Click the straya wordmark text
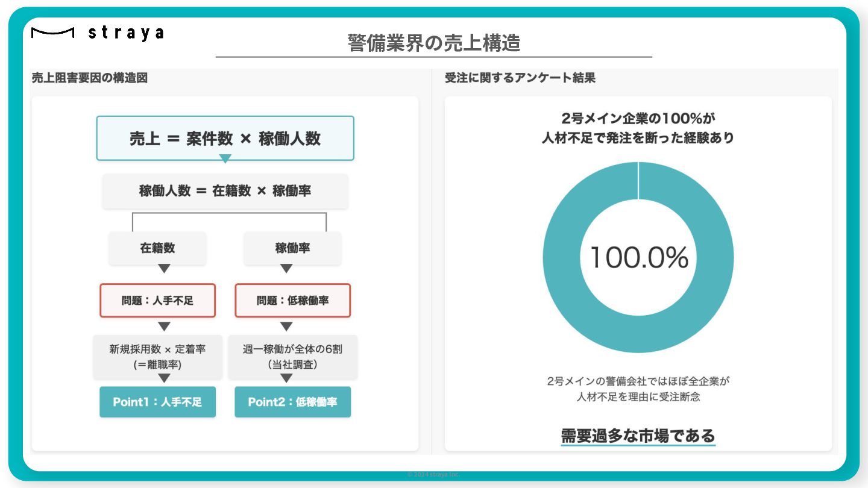The height and width of the screenshot is (488, 868). [126, 33]
